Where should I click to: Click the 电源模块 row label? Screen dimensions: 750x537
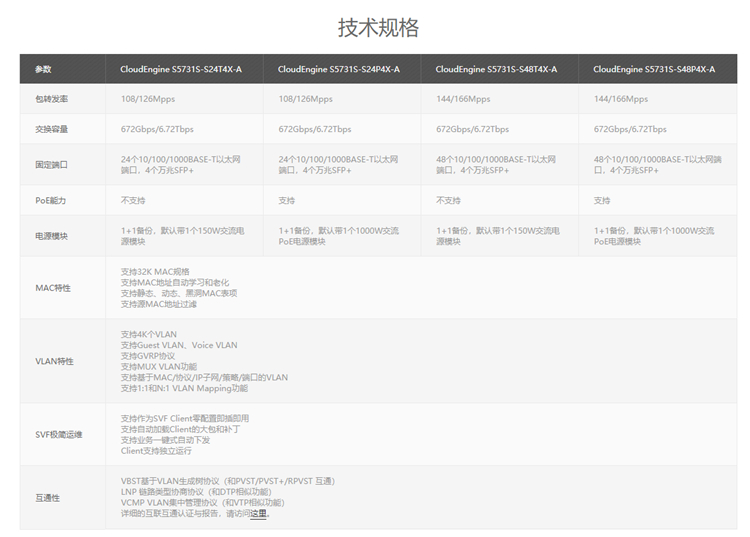51,235
